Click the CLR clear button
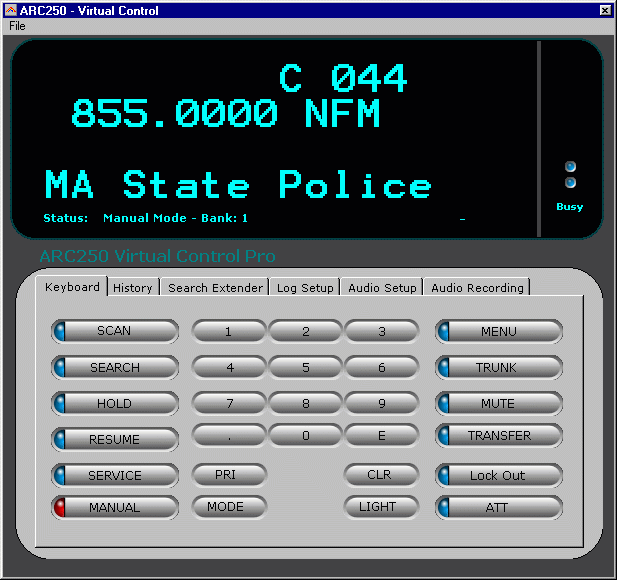Viewport: 617px width, 580px height. point(381,475)
